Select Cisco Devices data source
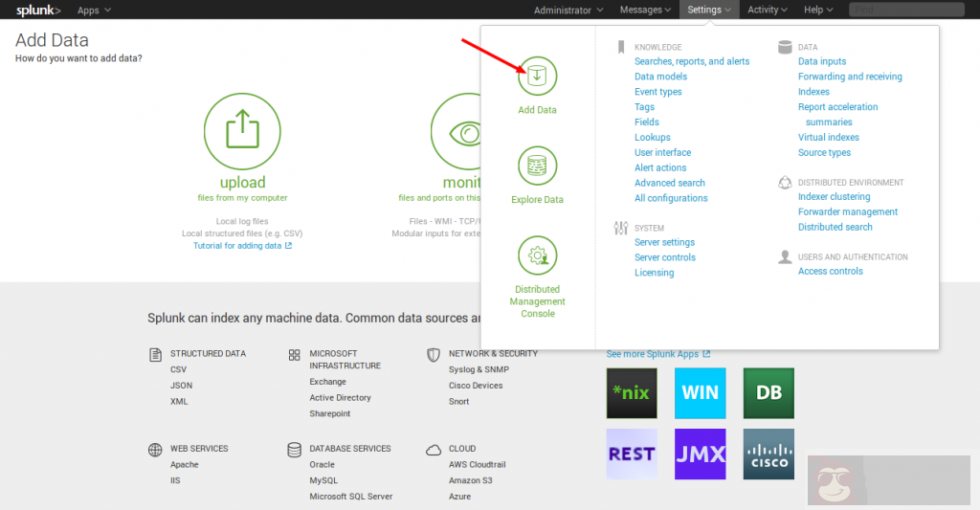980x510 pixels. point(476,386)
